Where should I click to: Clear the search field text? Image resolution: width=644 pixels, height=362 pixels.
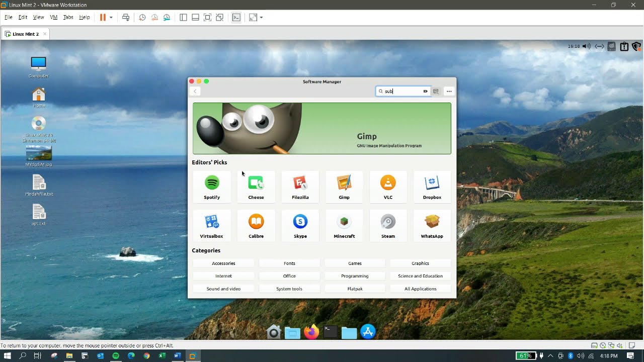click(x=425, y=91)
